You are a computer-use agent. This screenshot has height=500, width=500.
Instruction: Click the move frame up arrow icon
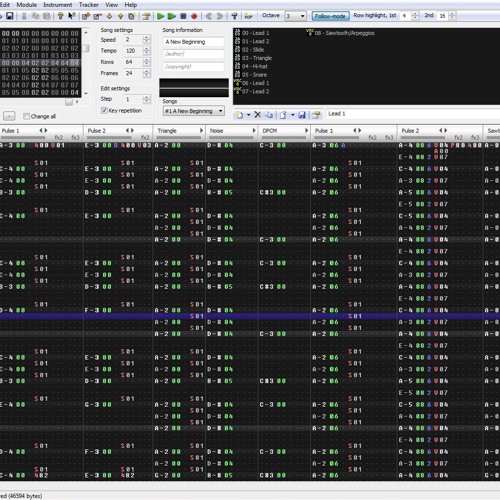[121, 16]
